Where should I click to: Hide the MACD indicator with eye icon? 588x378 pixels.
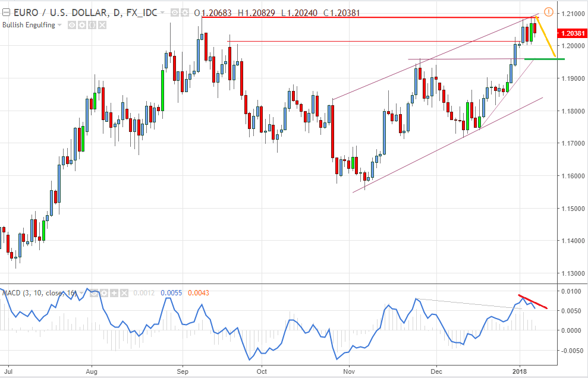coord(94,293)
